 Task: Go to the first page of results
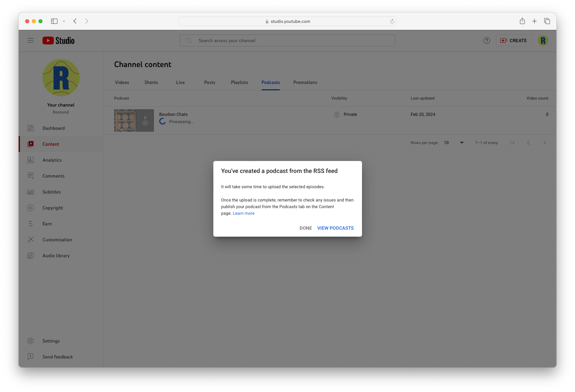(513, 143)
